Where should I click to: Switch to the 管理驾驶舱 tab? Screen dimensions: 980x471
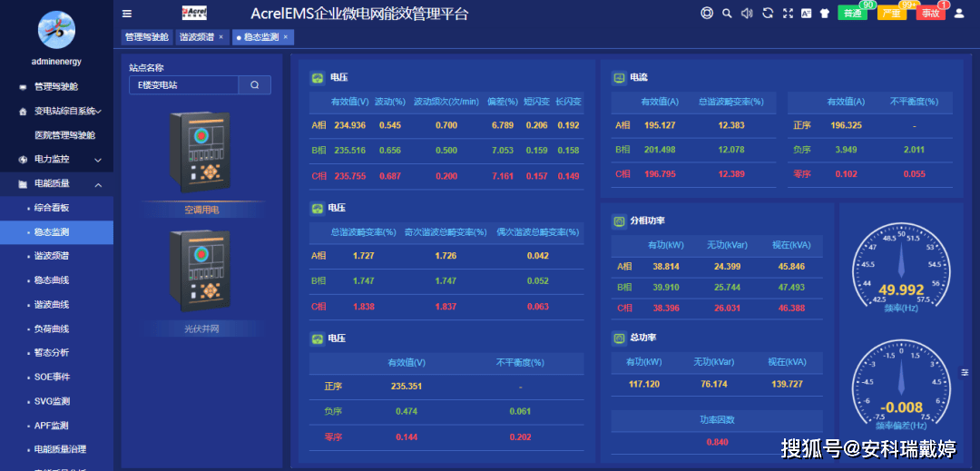(x=147, y=37)
